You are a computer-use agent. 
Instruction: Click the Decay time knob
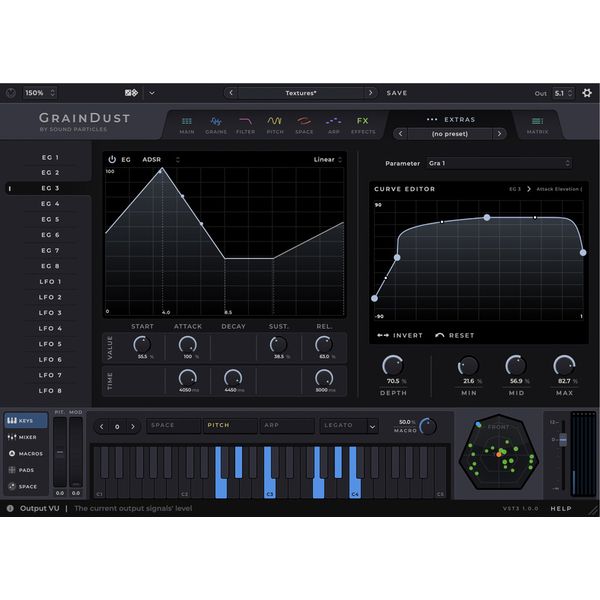pos(233,378)
